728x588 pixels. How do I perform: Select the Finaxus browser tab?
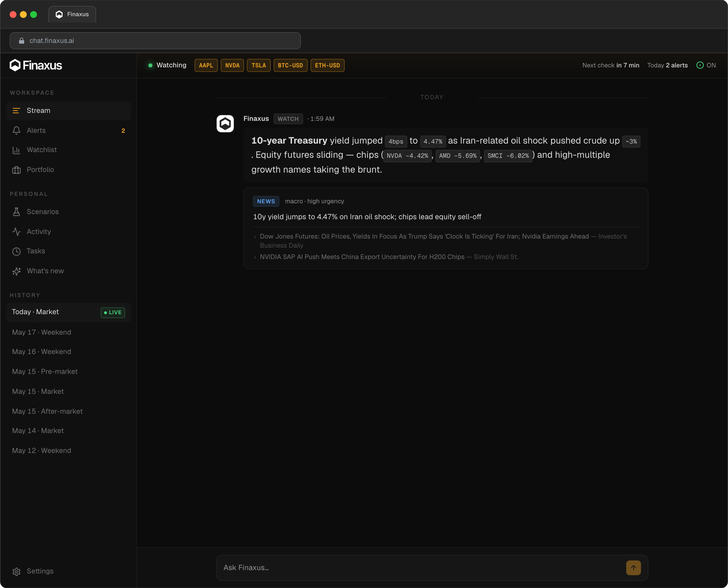tap(72, 14)
